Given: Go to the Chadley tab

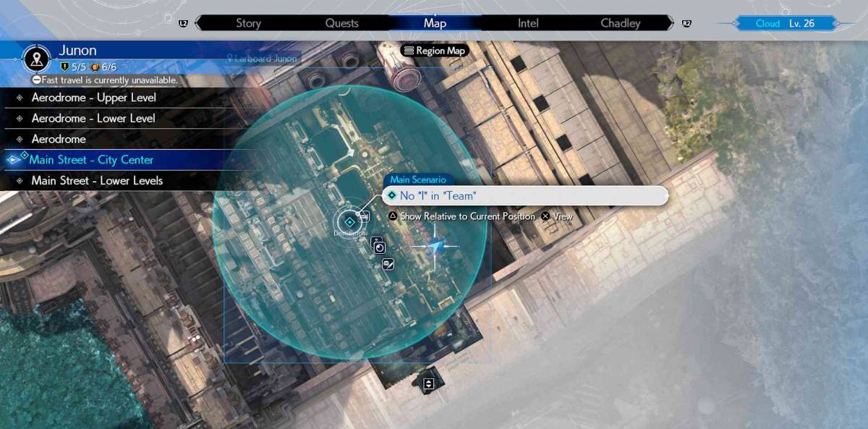Looking at the screenshot, I should point(620,23).
